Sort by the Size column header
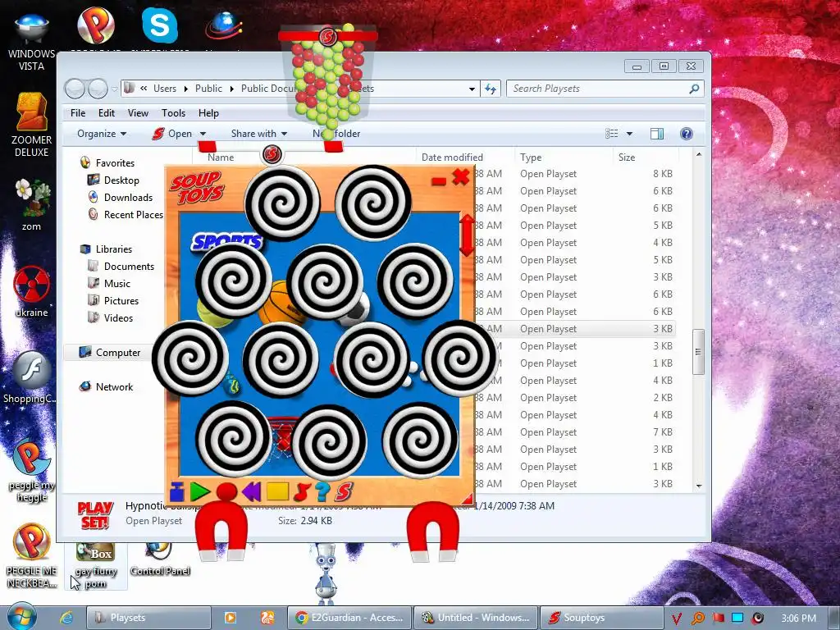The height and width of the screenshot is (630, 840). coord(627,157)
